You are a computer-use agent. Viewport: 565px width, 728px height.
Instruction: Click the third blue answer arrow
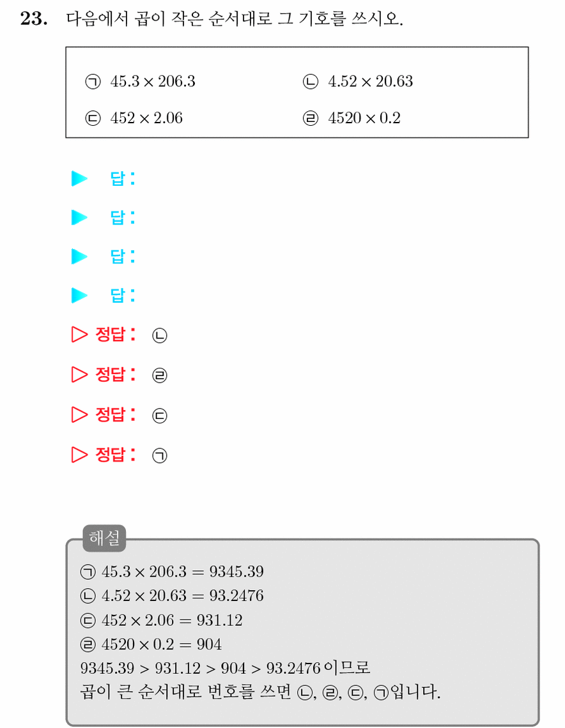click(x=79, y=256)
